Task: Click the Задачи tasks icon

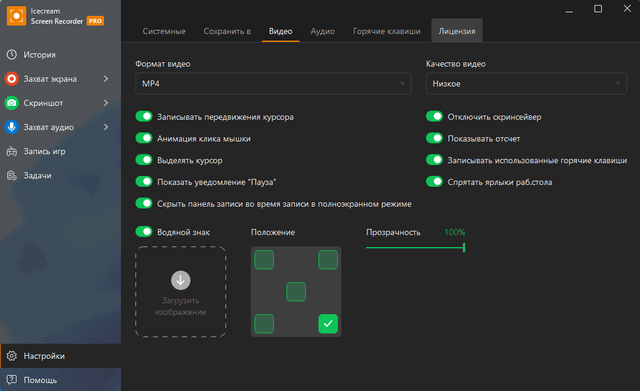Action: coord(12,175)
